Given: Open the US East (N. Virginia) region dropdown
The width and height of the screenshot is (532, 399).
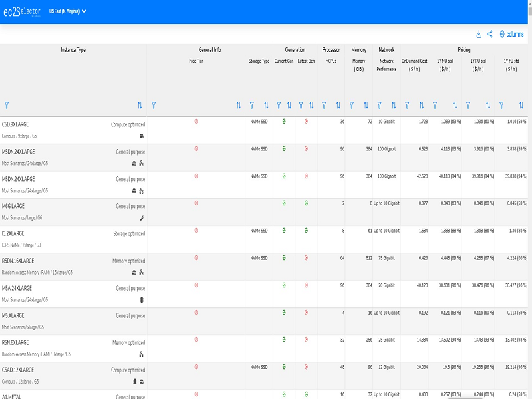Looking at the screenshot, I should [68, 11].
